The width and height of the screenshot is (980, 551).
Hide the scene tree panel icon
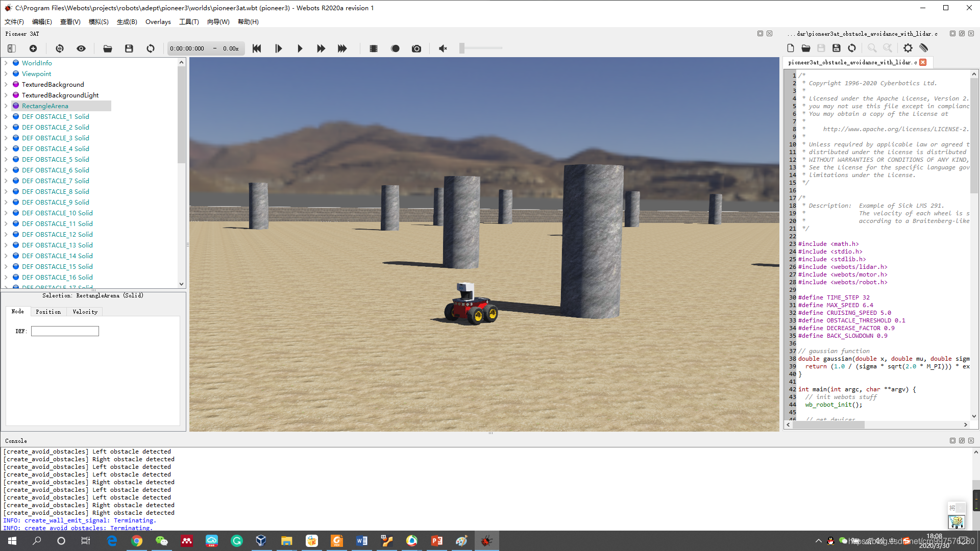pyautogui.click(x=12, y=48)
